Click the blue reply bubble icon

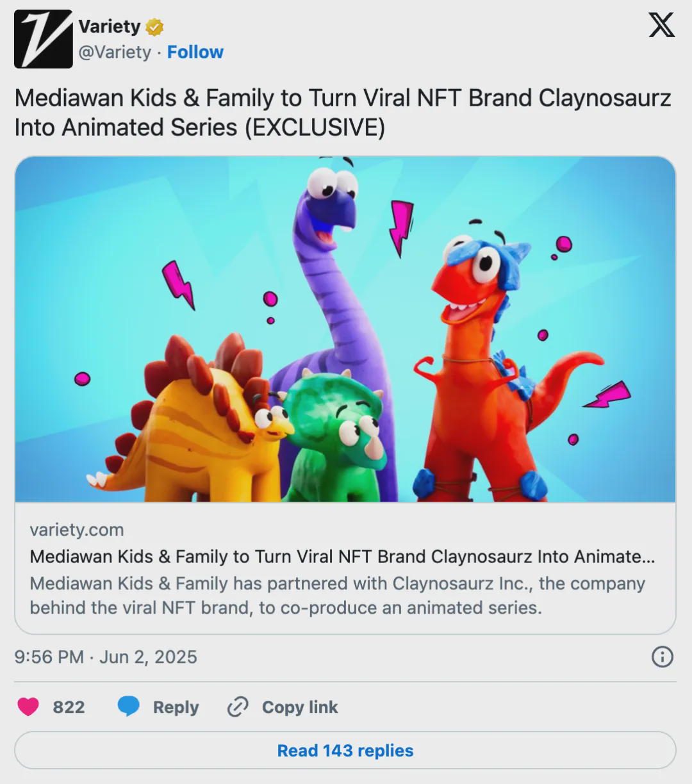point(129,706)
